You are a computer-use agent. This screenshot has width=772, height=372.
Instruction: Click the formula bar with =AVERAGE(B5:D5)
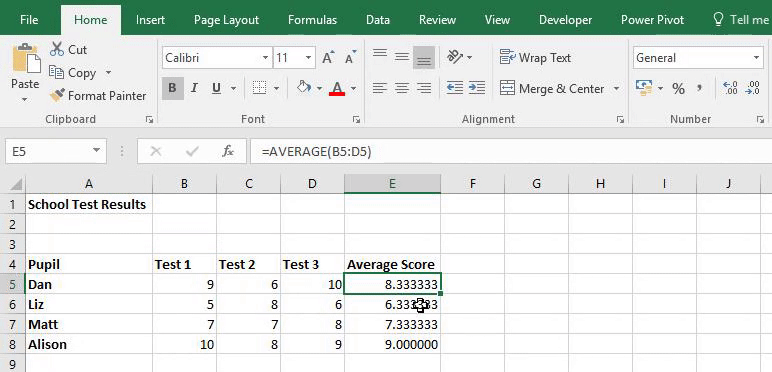click(511, 152)
